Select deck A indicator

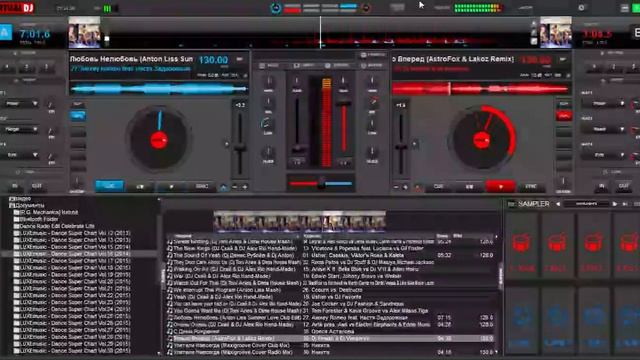[x=6, y=32]
